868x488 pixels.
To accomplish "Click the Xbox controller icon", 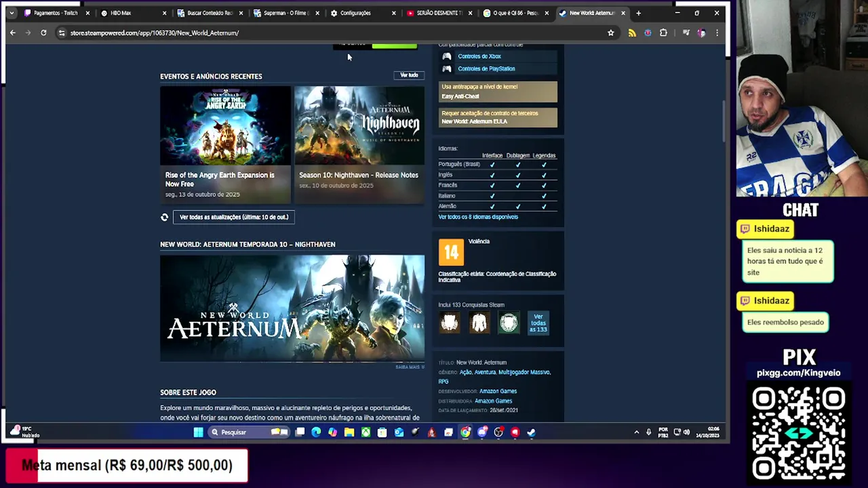I will [x=446, y=56].
